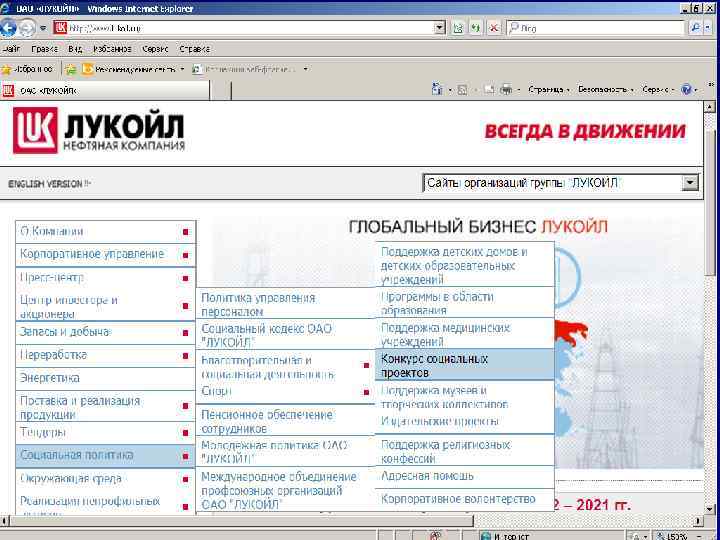The height and width of the screenshot is (540, 720).
Task: Click 'Поддержка детских домов' submenu item
Action: point(465,265)
